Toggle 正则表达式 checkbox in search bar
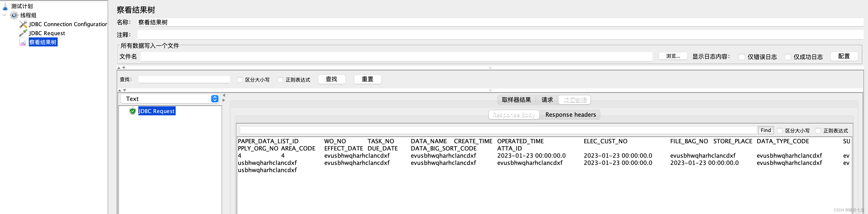This screenshot has width=868, height=214. tap(280, 80)
